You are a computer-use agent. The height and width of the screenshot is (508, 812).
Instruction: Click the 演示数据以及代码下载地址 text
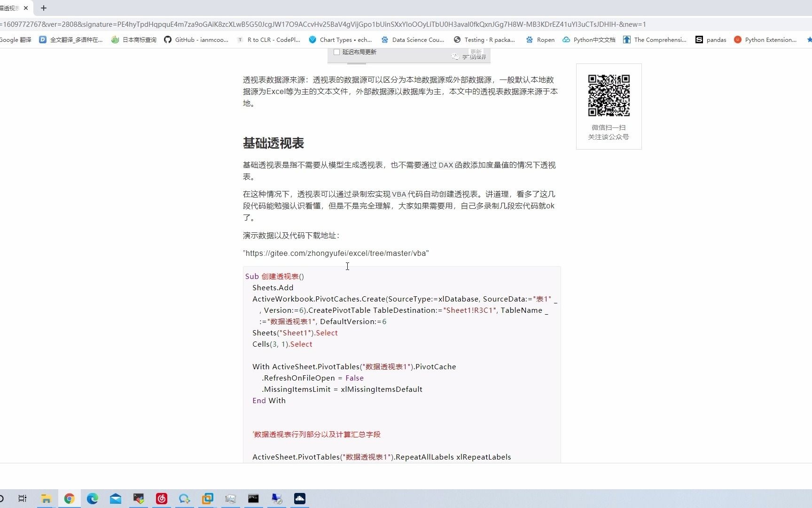click(291, 235)
